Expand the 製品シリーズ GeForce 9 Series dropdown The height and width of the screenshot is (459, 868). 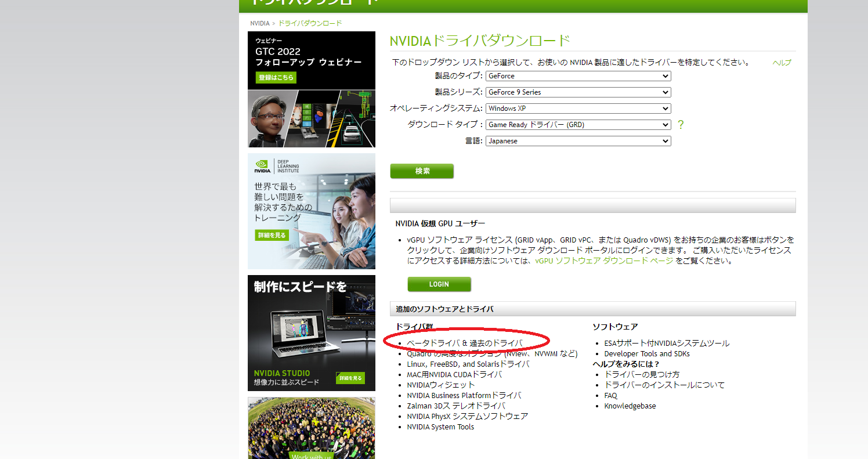pyautogui.click(x=578, y=92)
